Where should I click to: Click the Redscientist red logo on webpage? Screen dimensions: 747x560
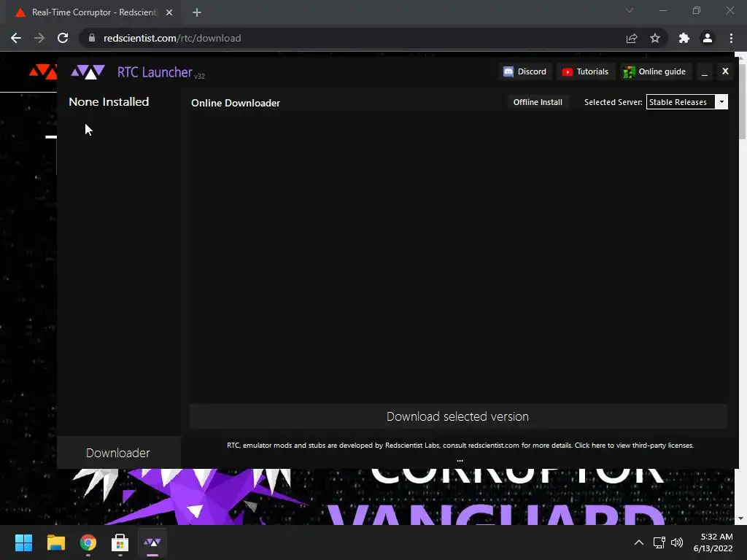43,72
